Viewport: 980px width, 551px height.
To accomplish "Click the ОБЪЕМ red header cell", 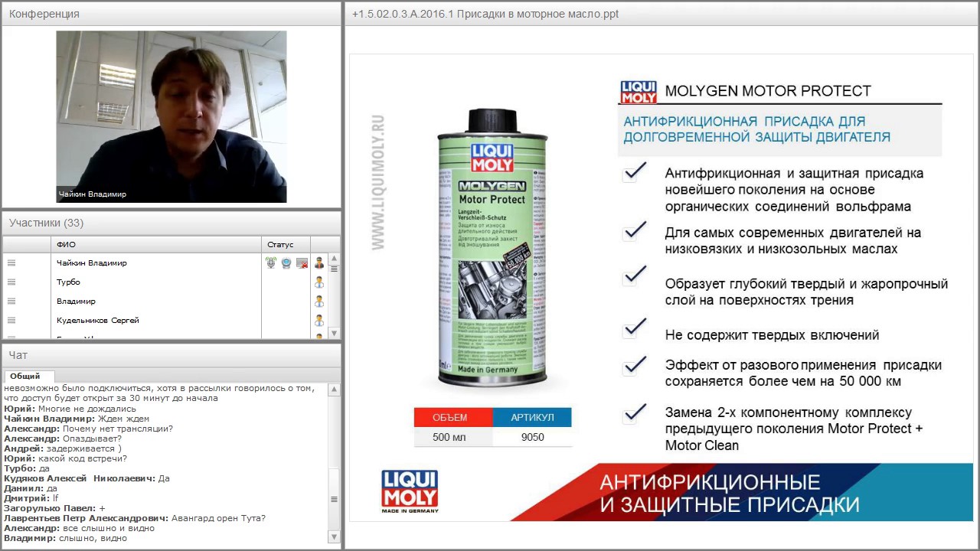I will coord(452,418).
